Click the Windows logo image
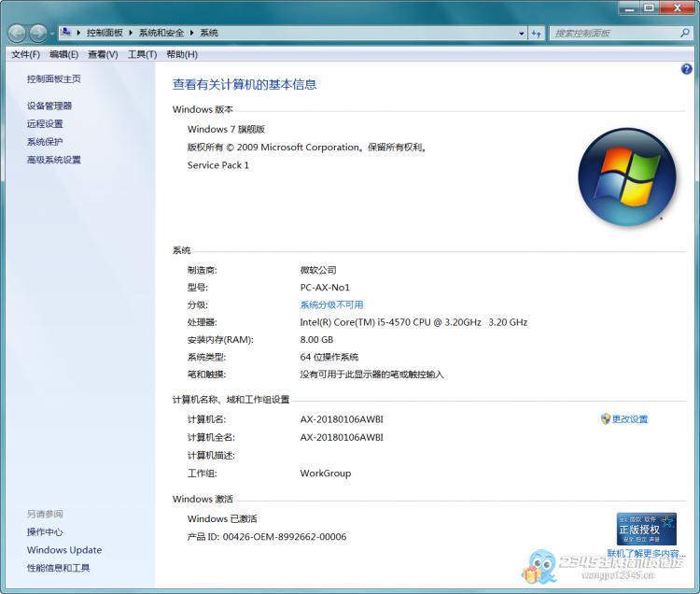 coord(627,177)
